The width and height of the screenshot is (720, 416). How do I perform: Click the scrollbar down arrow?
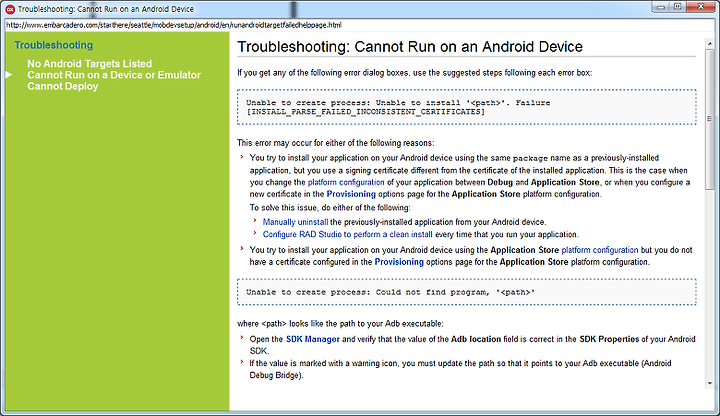coord(709,383)
